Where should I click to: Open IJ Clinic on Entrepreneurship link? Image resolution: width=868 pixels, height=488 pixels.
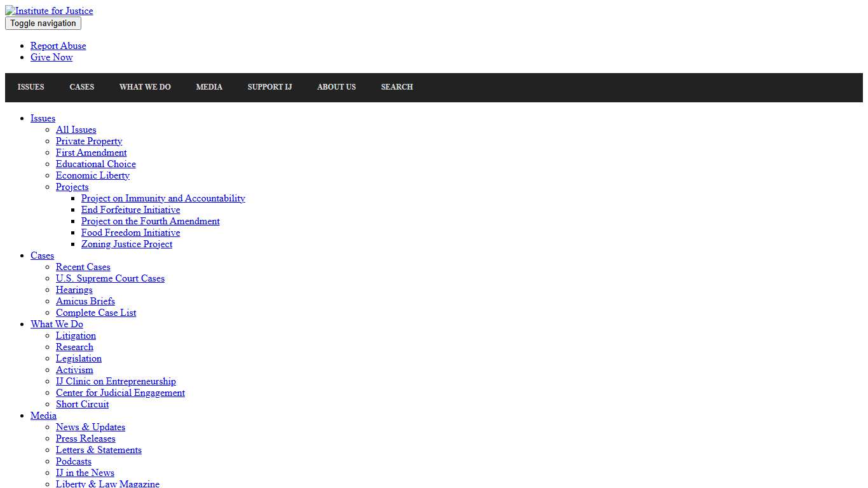[x=116, y=381]
